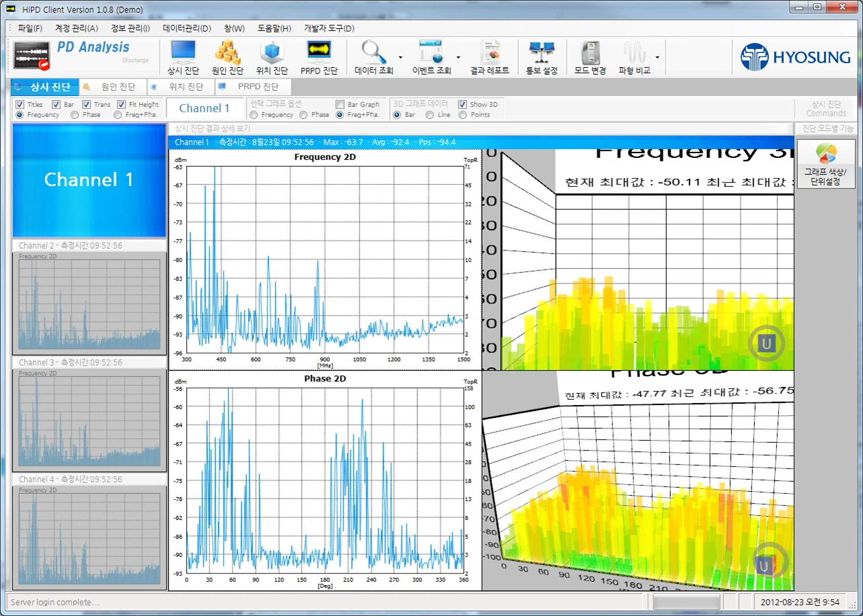The image size is (863, 616).
Task: Open 통보 설정 network icon
Action: coord(541,57)
